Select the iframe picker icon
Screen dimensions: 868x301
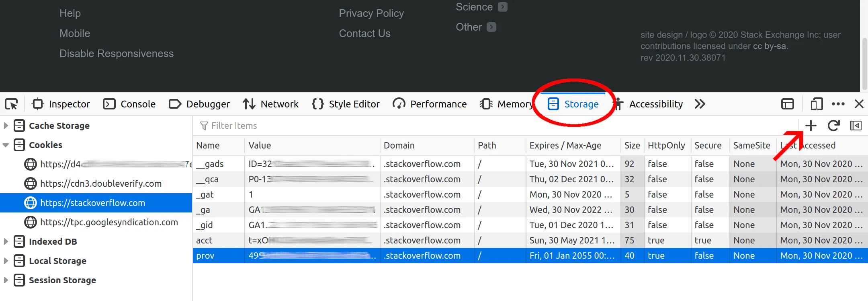click(x=787, y=104)
